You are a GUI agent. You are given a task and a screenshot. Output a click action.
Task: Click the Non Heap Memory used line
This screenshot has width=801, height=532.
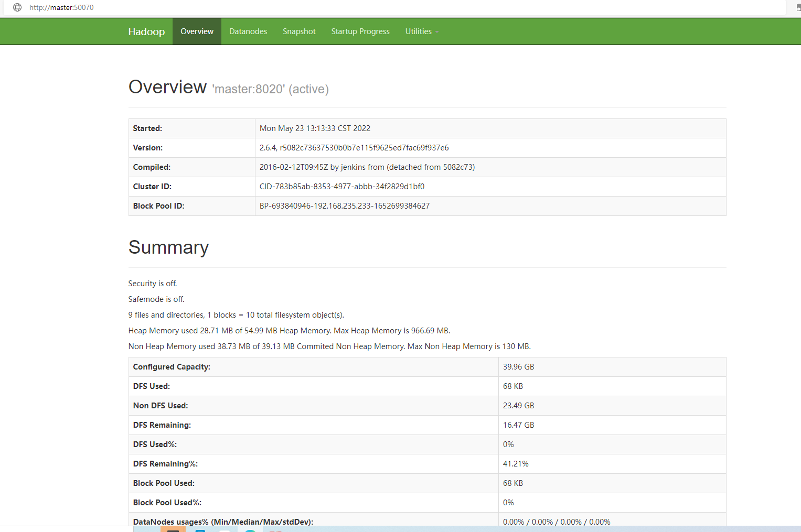tap(329, 346)
